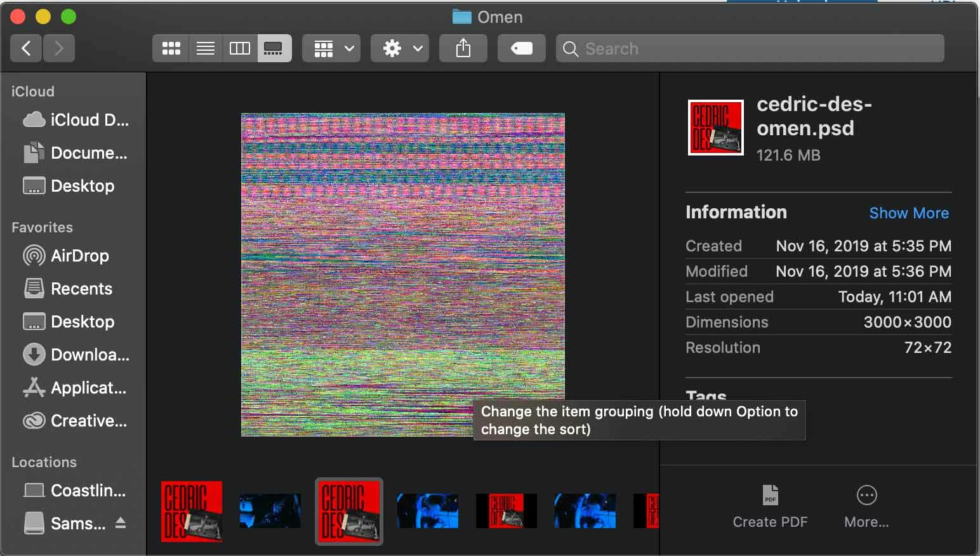The height and width of the screenshot is (556, 980).
Task: Click the green full-screen window button
Action: [69, 17]
